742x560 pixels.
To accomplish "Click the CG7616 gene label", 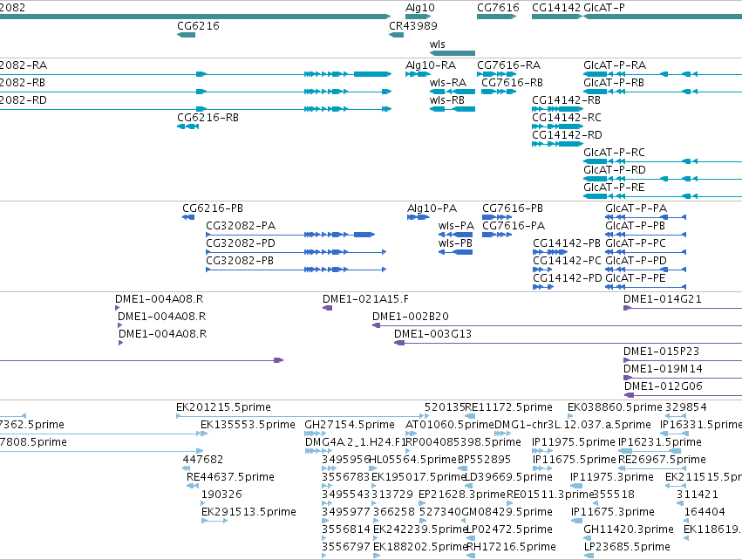I will tap(498, 8).
